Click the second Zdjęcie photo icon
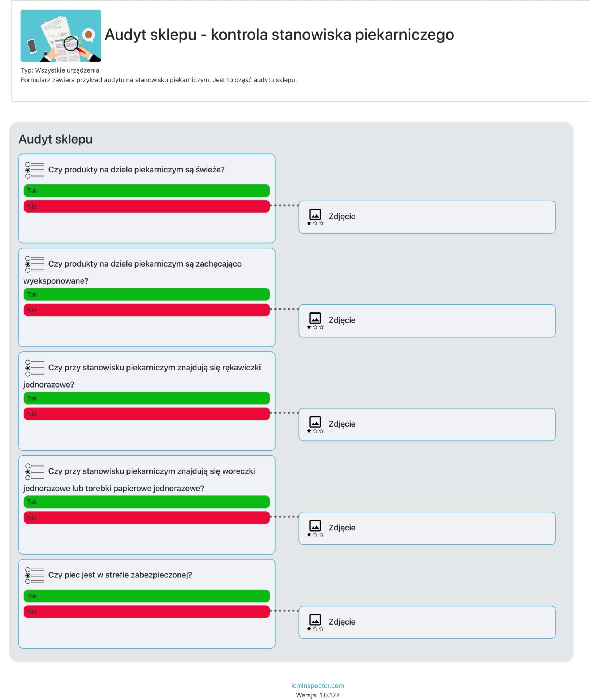Viewport: 590px width, 700px height. (x=315, y=321)
